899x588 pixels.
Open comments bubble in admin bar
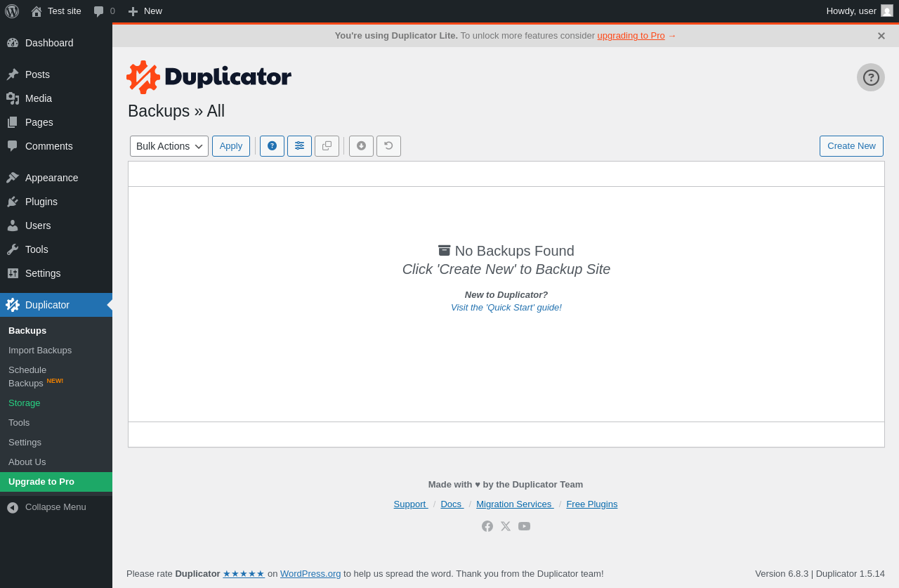coord(104,11)
